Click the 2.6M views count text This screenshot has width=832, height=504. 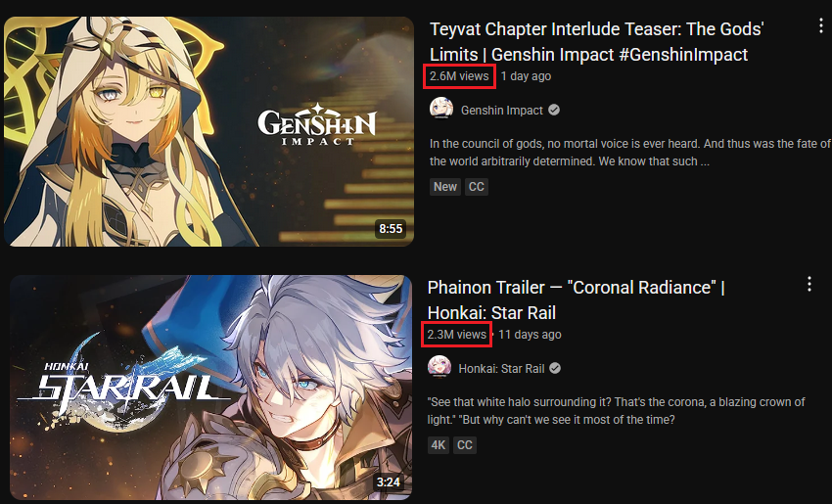pos(459,76)
